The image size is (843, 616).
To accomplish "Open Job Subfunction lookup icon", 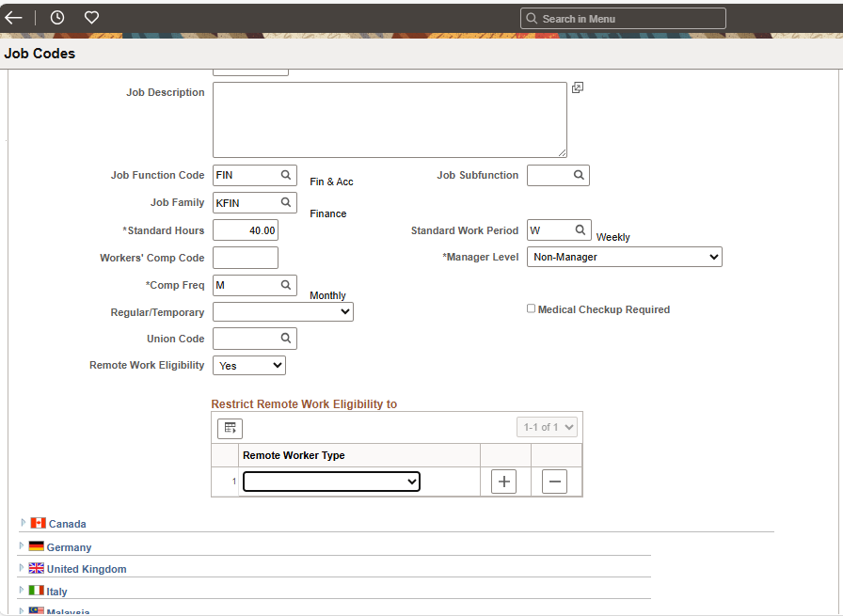I will (x=579, y=175).
